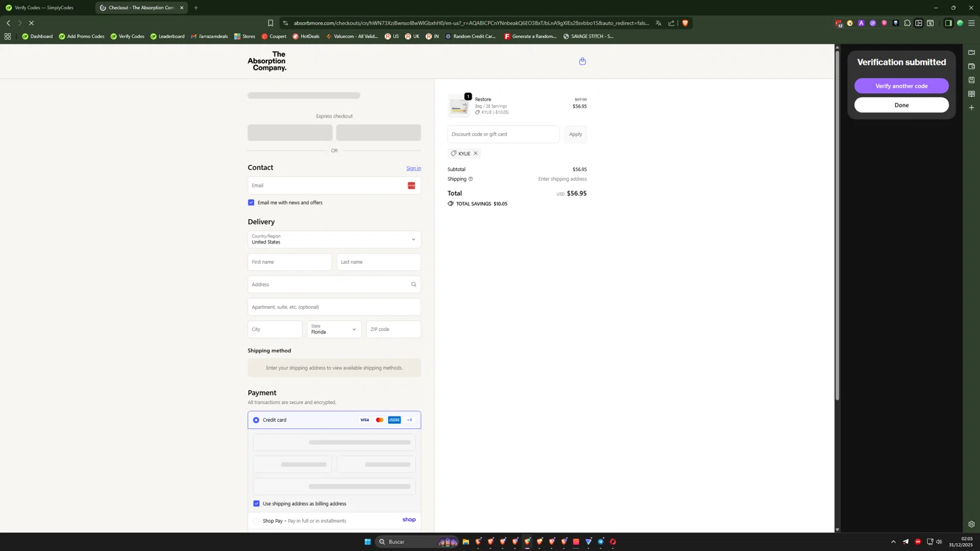Viewport: 980px width, 551px height.
Task: Click the share page icon
Action: click(671, 23)
